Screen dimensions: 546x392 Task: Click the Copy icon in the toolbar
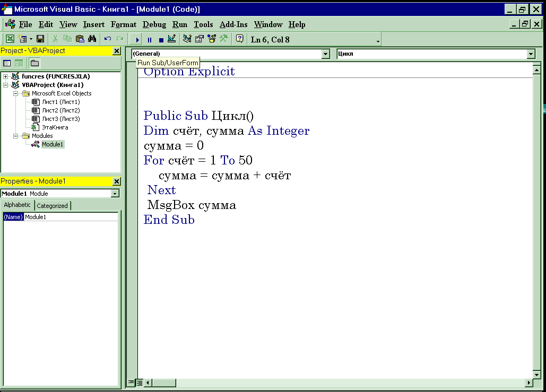[x=67, y=39]
